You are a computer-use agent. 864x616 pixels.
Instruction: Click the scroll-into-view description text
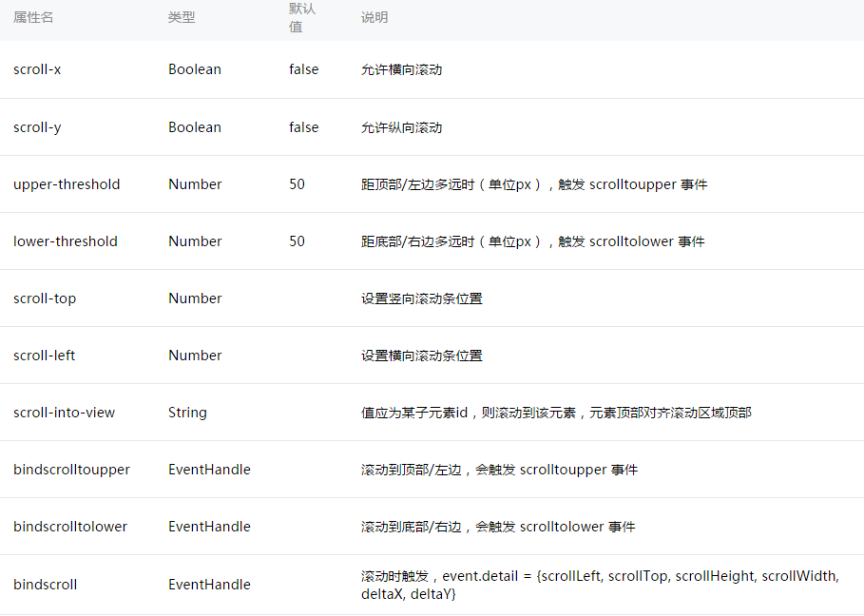click(557, 413)
